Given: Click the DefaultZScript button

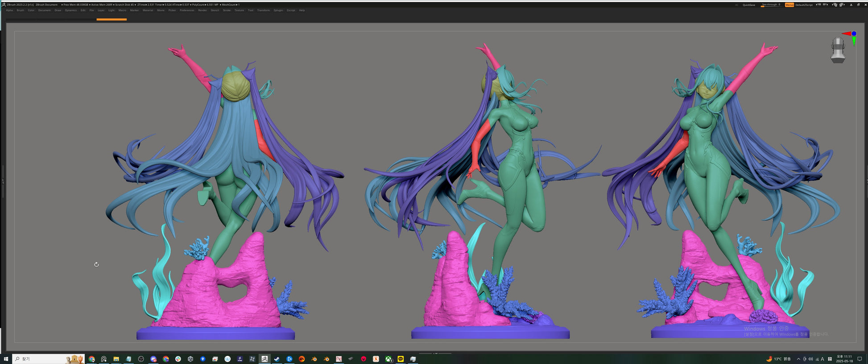Looking at the screenshot, I should pos(804,5).
